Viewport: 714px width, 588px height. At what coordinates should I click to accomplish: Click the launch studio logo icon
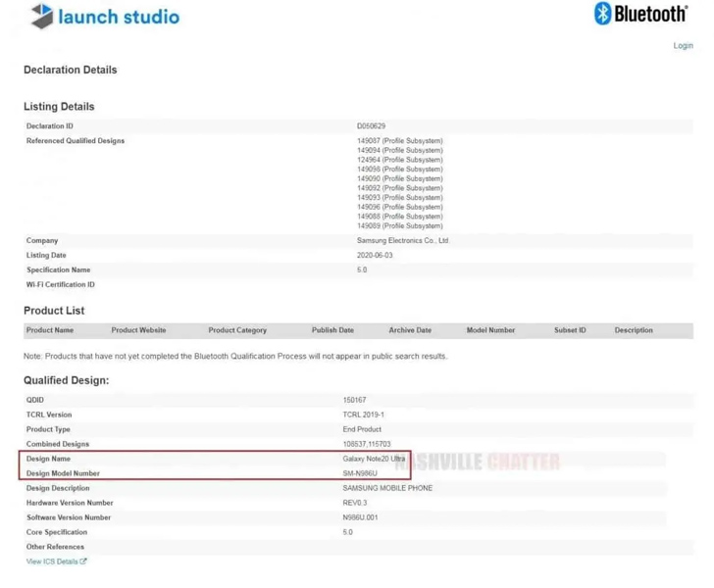pyautogui.click(x=42, y=17)
